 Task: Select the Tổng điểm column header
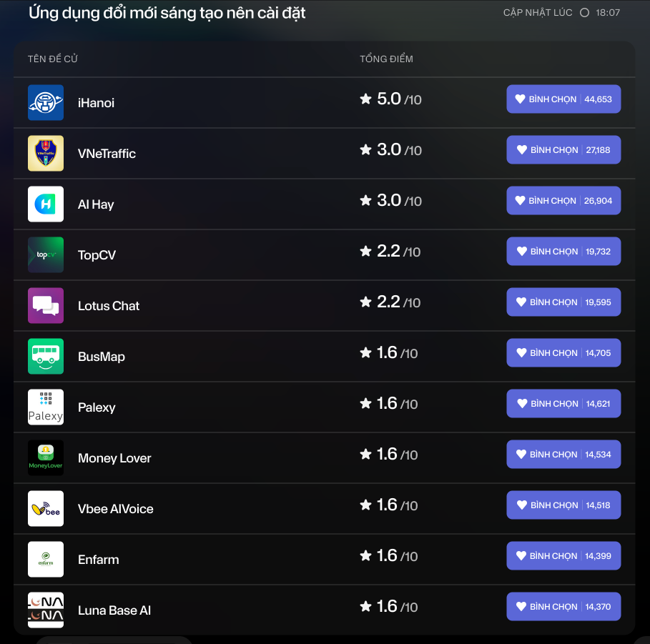click(x=386, y=59)
